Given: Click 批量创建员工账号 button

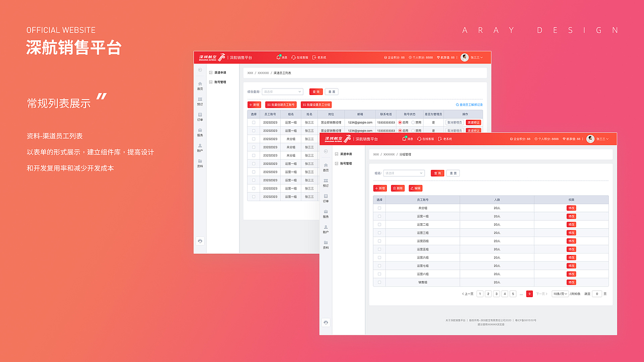Looking at the screenshot, I should [x=281, y=105].
